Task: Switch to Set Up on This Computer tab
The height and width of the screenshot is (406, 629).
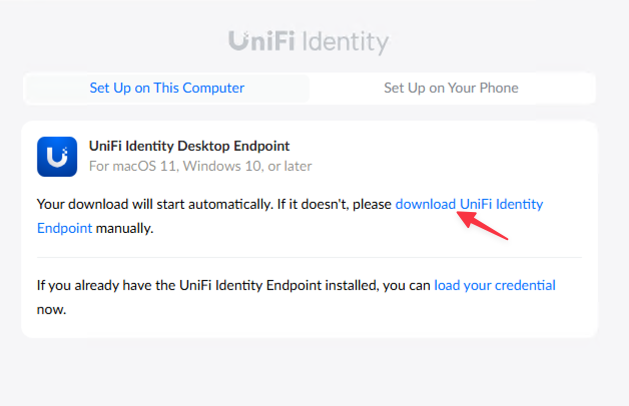Action: pos(166,88)
